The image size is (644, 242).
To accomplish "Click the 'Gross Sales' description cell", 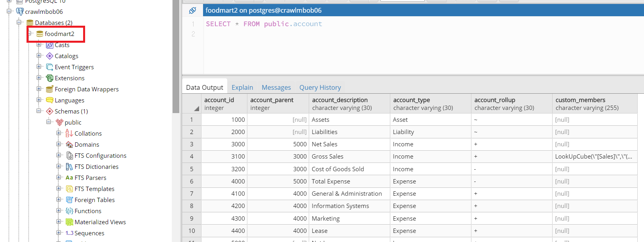I will [x=350, y=157].
